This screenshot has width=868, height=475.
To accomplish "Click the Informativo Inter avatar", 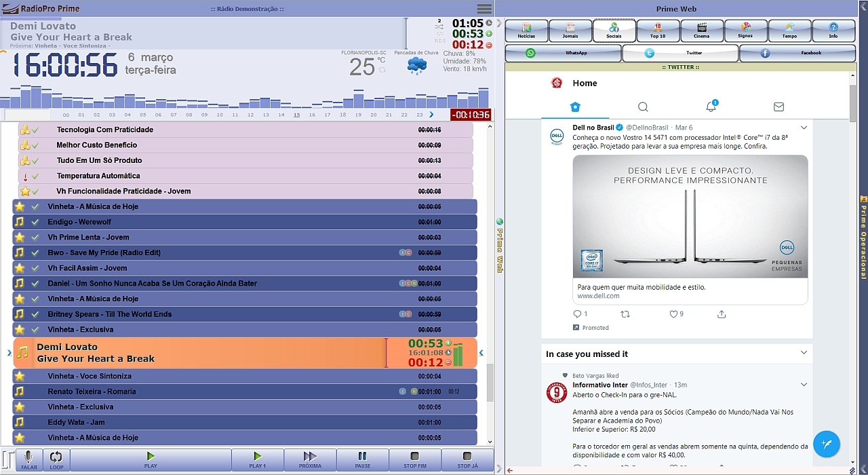I will tap(557, 392).
